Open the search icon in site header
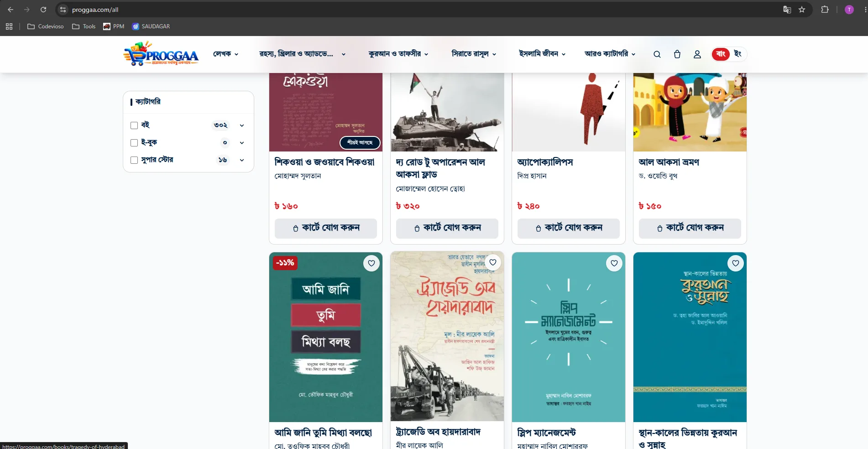868x449 pixels. click(657, 54)
